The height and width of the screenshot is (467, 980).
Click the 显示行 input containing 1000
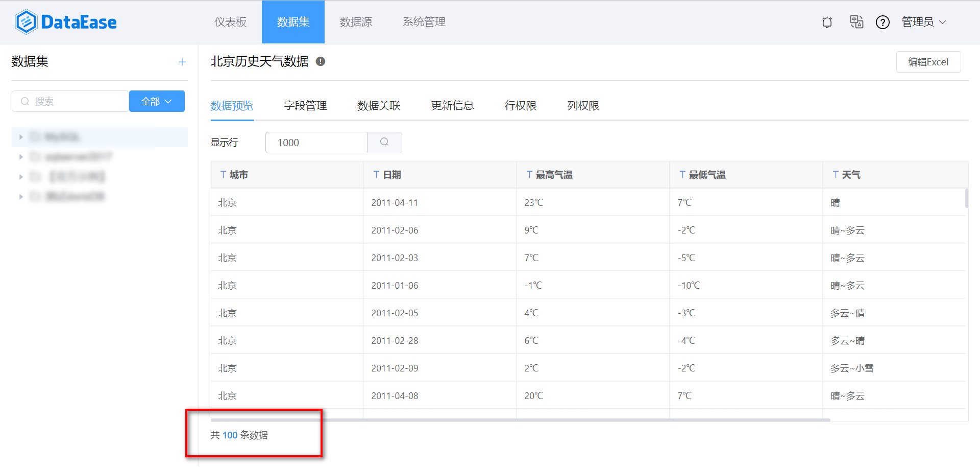[316, 142]
